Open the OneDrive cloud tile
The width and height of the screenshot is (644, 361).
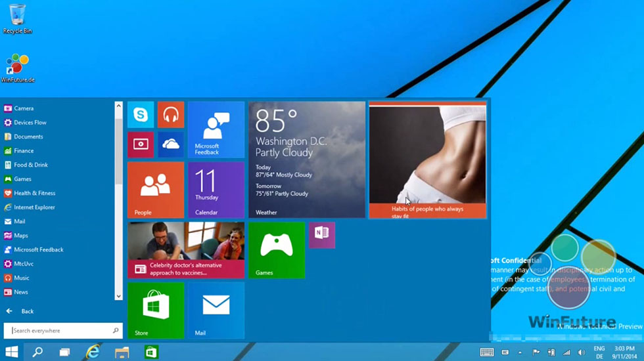(171, 144)
